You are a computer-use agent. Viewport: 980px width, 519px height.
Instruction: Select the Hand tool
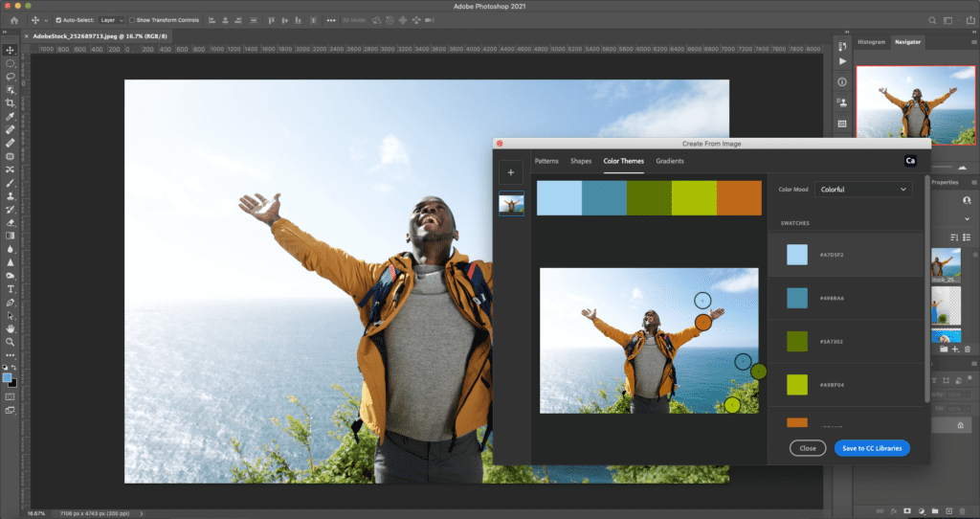coord(10,328)
